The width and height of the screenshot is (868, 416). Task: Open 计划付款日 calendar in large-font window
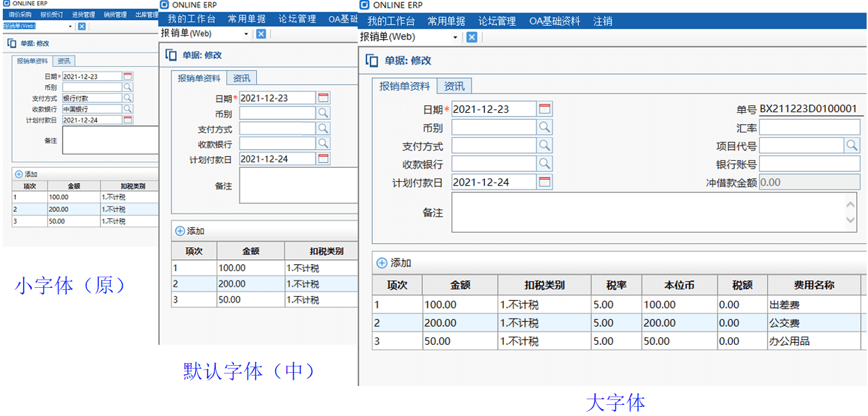(x=545, y=182)
